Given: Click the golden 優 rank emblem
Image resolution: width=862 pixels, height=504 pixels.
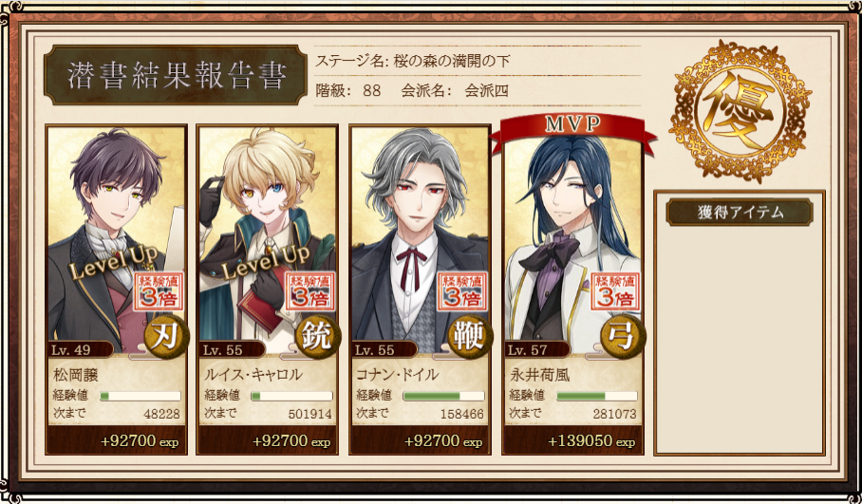Looking at the screenshot, I should click(x=740, y=111).
